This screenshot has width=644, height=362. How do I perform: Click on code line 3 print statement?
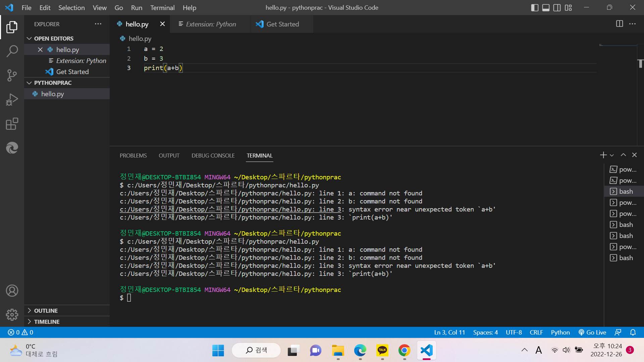click(x=163, y=68)
